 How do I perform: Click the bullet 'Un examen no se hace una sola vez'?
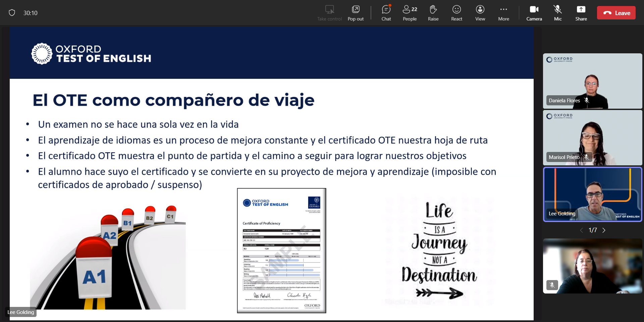click(138, 124)
